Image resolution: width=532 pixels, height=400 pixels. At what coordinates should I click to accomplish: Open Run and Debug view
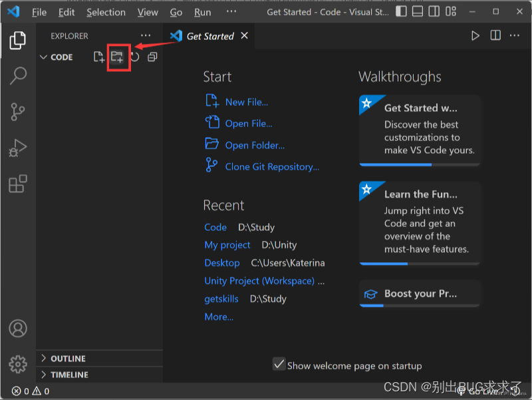pyautogui.click(x=18, y=148)
